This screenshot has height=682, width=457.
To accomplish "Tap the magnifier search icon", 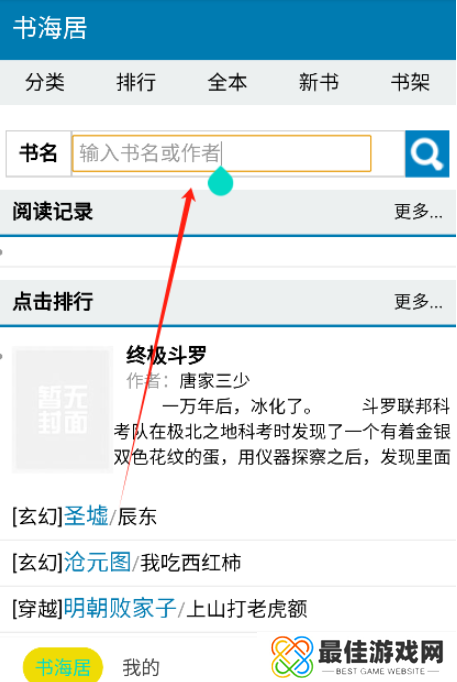I will (427, 154).
